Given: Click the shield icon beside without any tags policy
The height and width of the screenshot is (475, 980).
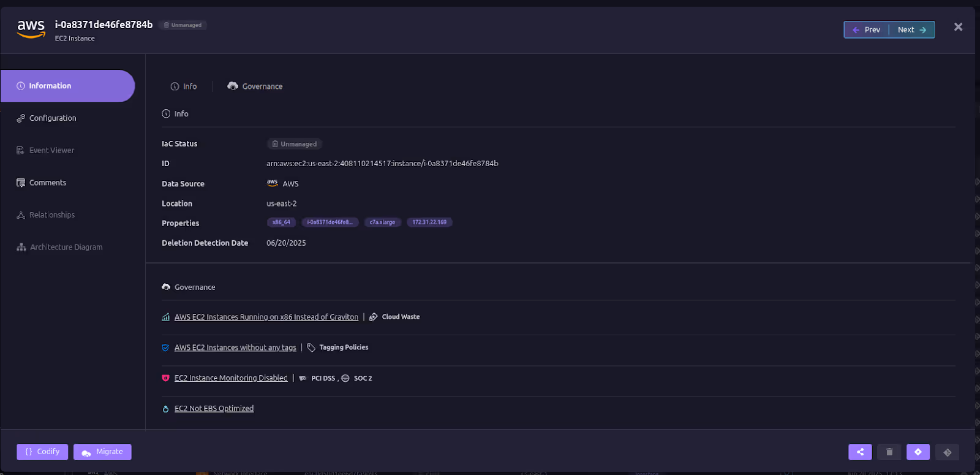Looking at the screenshot, I should click(x=165, y=348).
